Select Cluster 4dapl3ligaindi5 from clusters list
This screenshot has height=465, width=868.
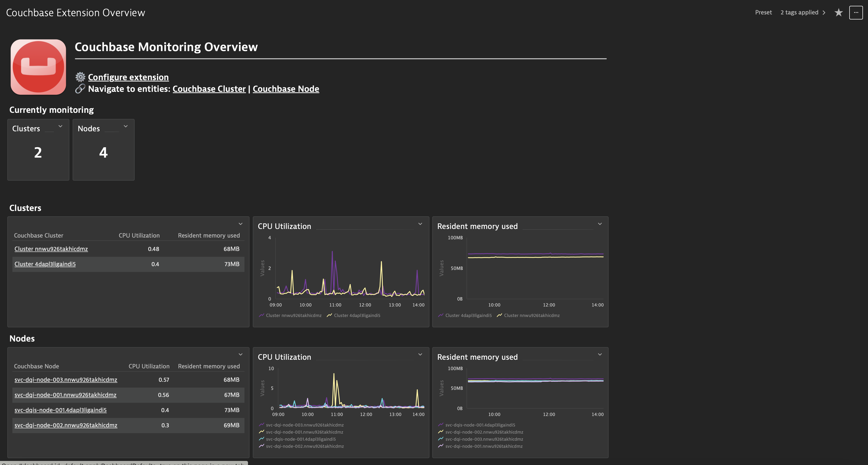(x=45, y=264)
